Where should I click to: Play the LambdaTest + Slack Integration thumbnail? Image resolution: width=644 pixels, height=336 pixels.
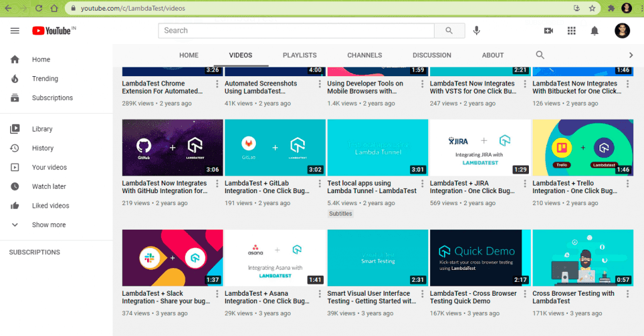point(172,258)
